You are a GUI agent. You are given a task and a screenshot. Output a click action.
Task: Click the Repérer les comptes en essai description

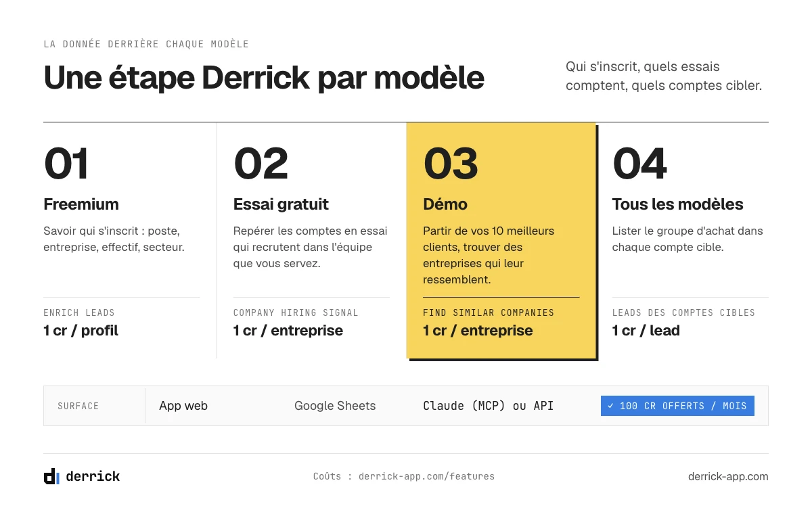(x=311, y=247)
